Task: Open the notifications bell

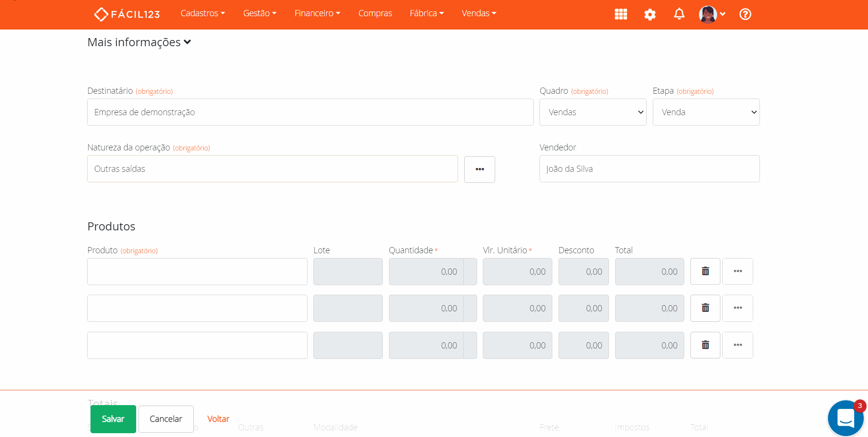Action: [x=679, y=14]
